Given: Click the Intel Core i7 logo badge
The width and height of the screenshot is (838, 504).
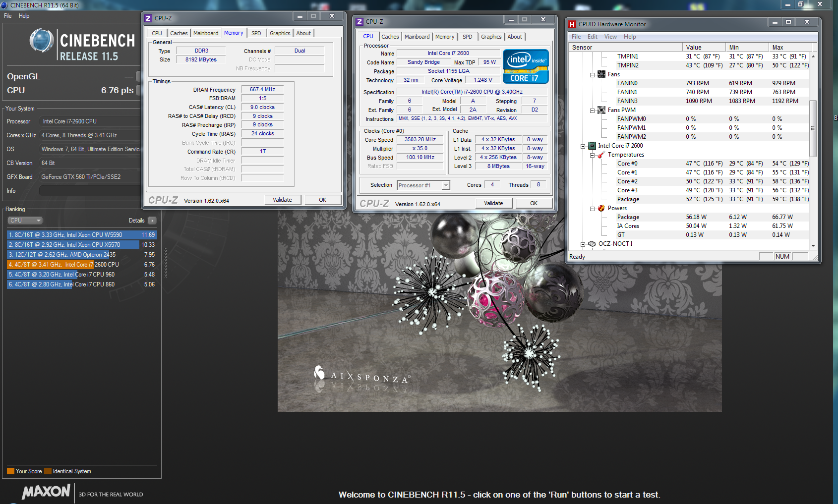Looking at the screenshot, I should click(x=526, y=66).
